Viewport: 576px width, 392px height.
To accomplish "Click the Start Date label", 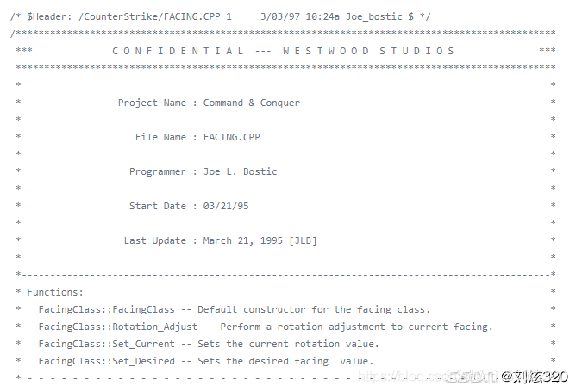I will [x=158, y=206].
